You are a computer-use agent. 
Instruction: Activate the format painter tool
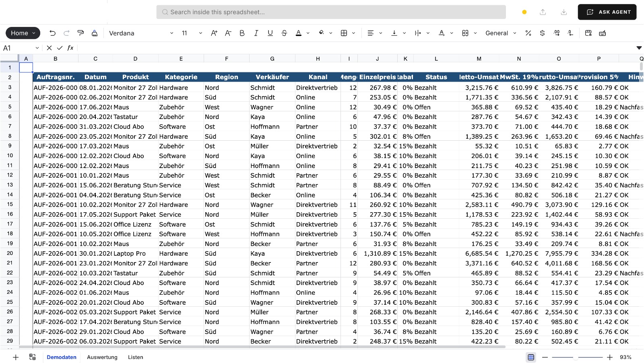click(x=80, y=33)
